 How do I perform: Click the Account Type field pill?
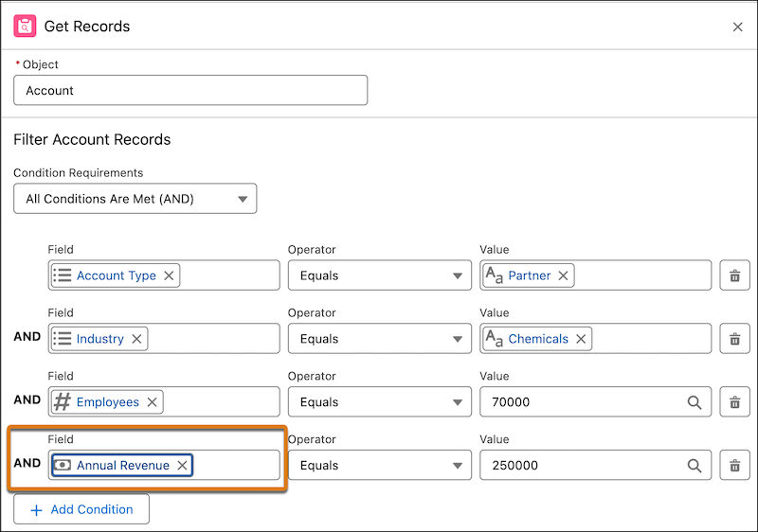click(x=116, y=275)
